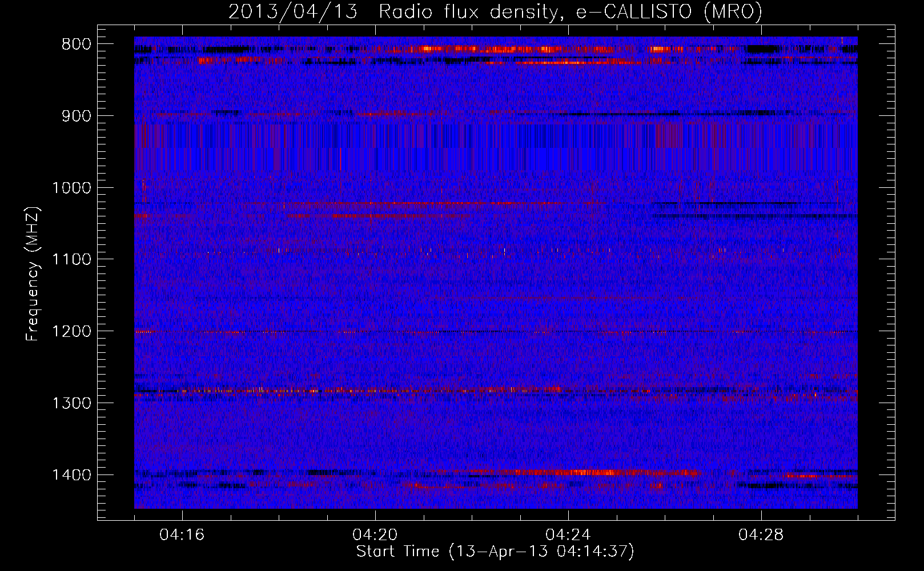924x571 pixels.
Task: Click the 04:24 time tick label
Action: (x=568, y=534)
